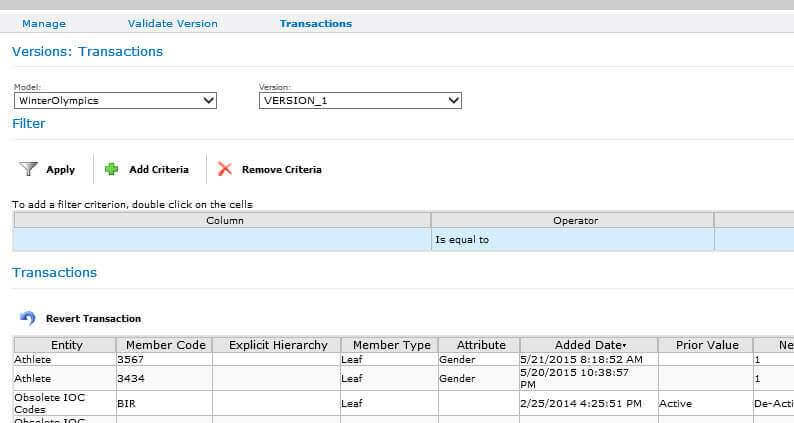
Task: Open the Validate Version tab
Action: (173, 24)
